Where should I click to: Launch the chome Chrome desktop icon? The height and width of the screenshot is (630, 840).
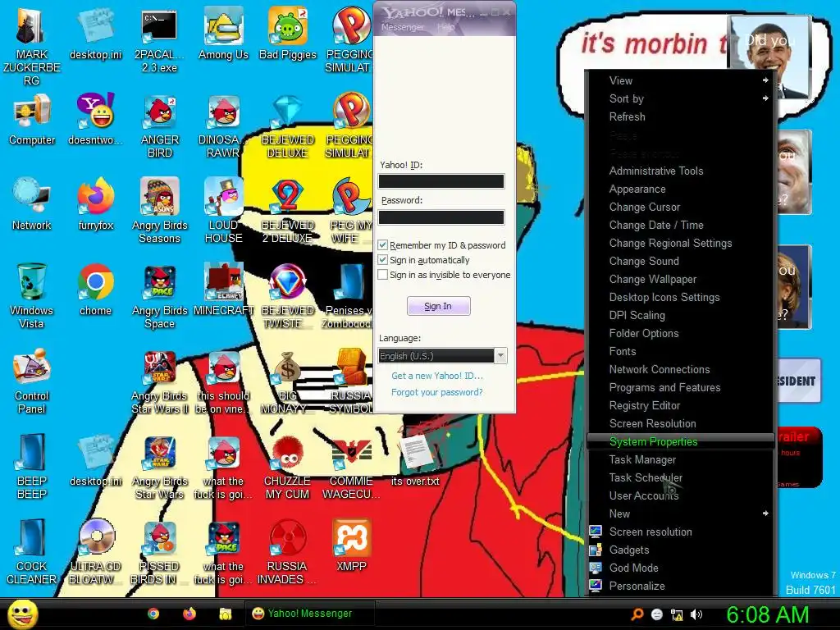95,290
